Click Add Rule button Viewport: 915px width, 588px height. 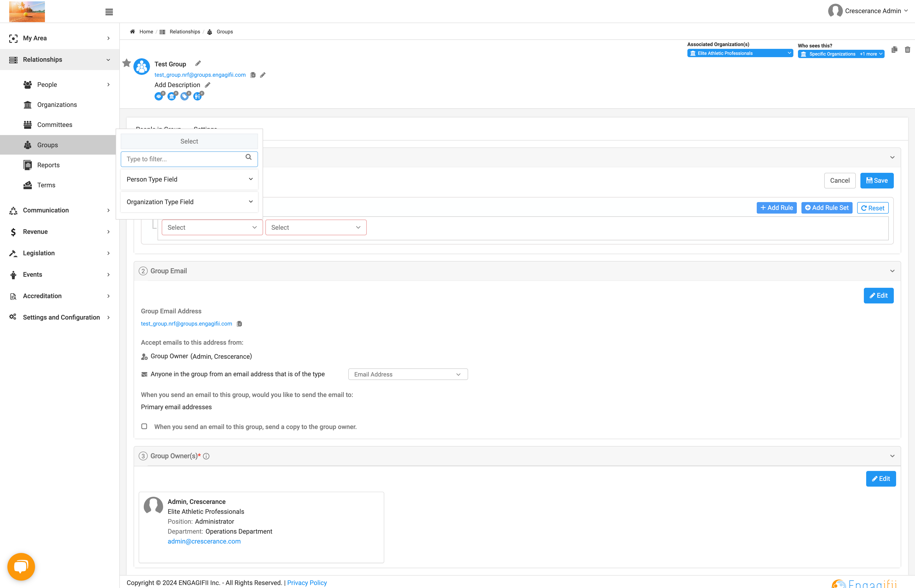[x=776, y=208]
